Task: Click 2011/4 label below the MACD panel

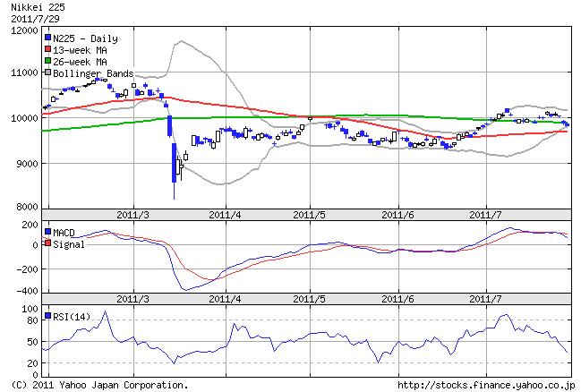Action: 225,299
